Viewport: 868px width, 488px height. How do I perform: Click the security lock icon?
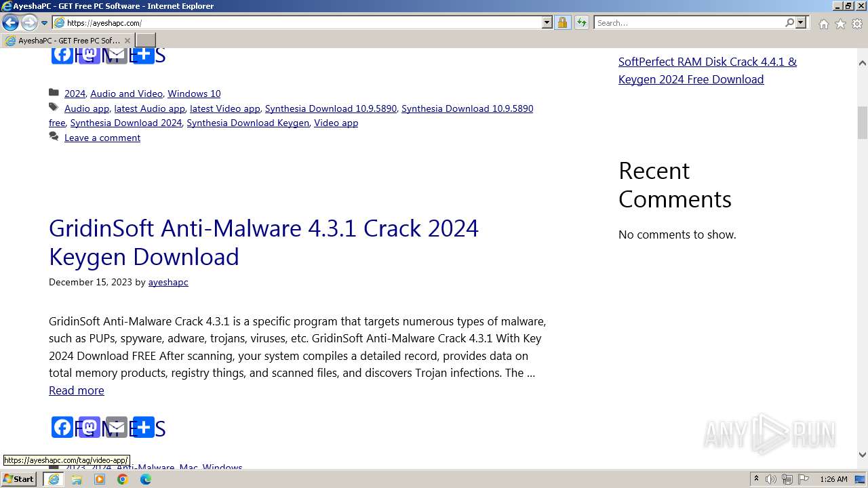[x=562, y=22]
